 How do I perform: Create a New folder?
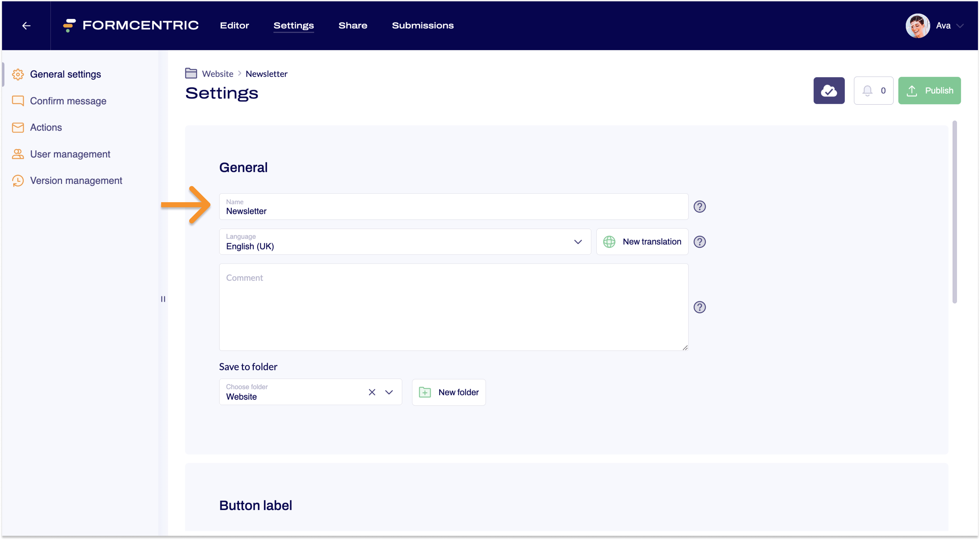pyautogui.click(x=449, y=392)
